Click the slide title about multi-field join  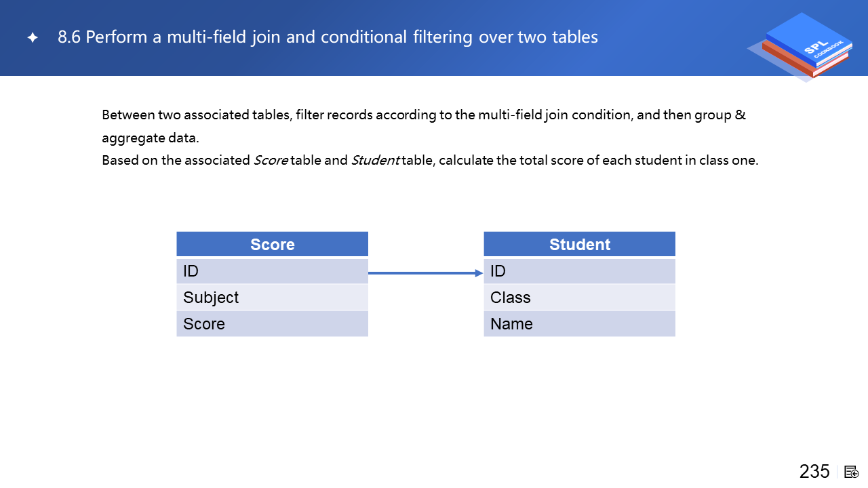328,37
